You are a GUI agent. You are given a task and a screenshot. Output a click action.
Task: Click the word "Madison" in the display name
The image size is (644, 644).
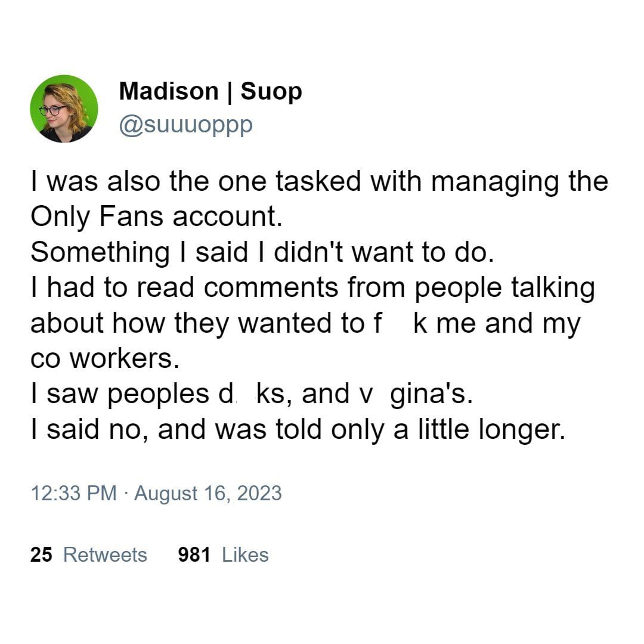click(169, 91)
